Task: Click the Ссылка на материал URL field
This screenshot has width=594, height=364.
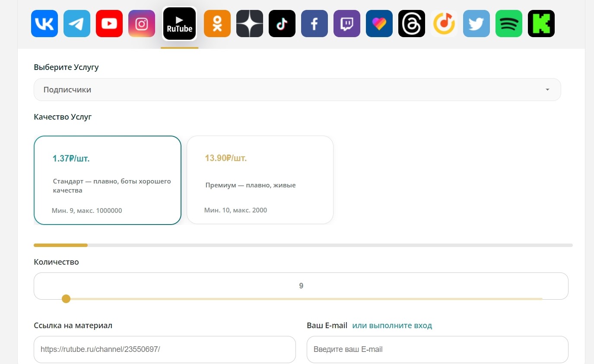Action: [165, 349]
